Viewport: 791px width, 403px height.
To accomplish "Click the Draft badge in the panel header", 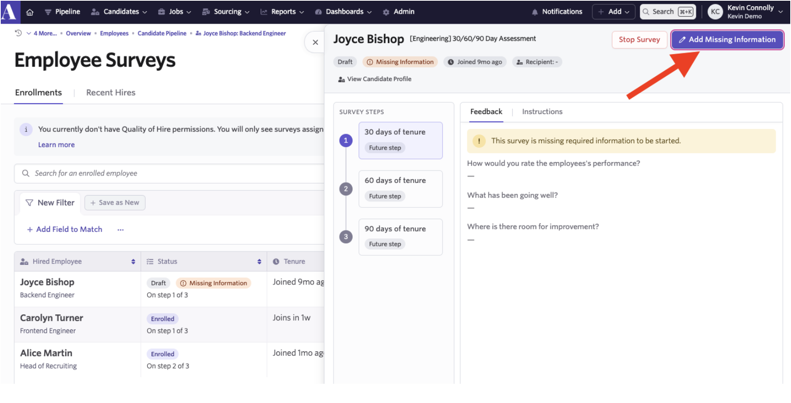I will point(345,62).
